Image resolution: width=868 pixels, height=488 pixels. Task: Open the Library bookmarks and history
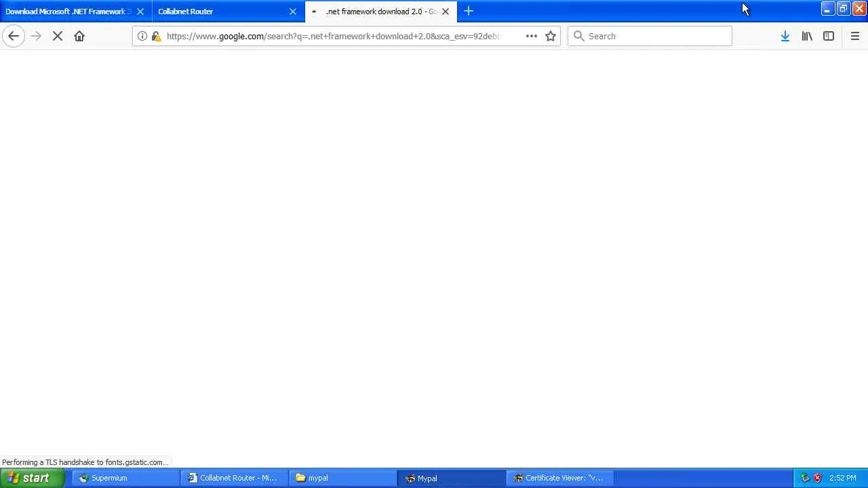pos(807,36)
